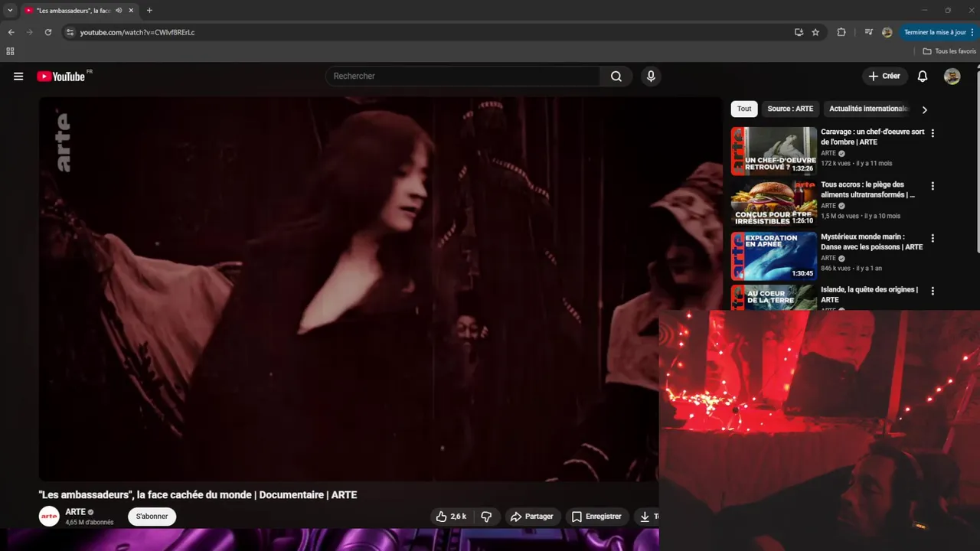Viewport: 980px width, 551px height.
Task: Switch to the Les ambassadeurs browser tab
Action: 73,11
